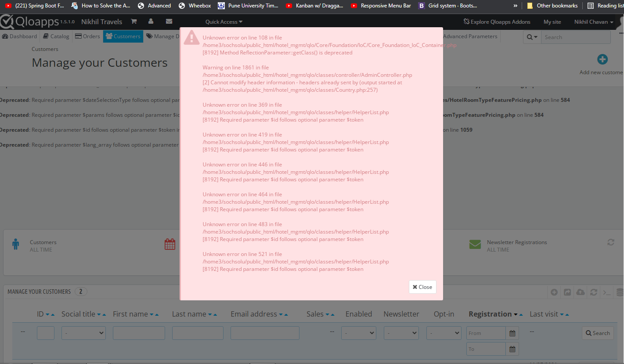Viewport: 624px width, 364px height.
Task: Open Explore Qloapps Addons link
Action: point(497,22)
